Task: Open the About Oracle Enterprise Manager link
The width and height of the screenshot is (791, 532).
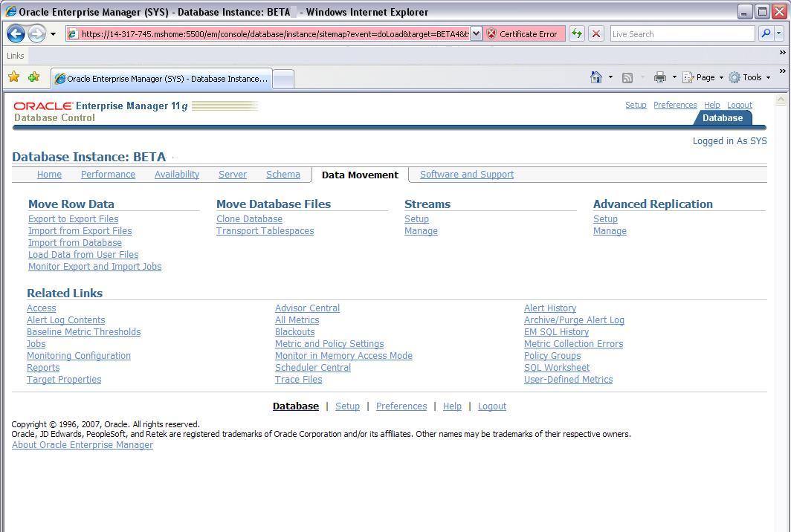Action: [x=83, y=445]
